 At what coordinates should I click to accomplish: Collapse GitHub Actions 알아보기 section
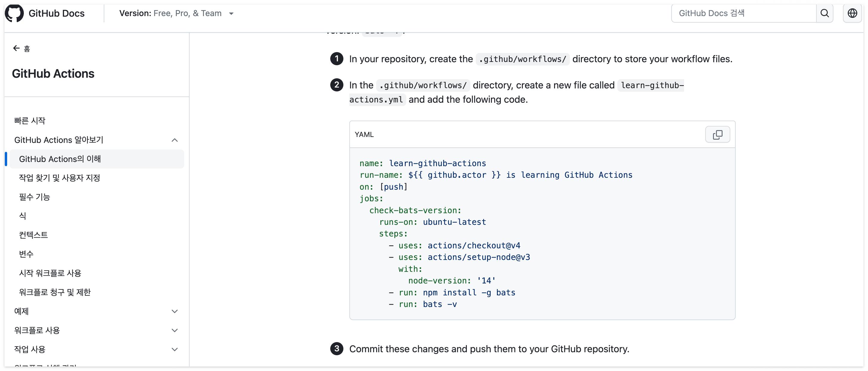pyautogui.click(x=174, y=140)
